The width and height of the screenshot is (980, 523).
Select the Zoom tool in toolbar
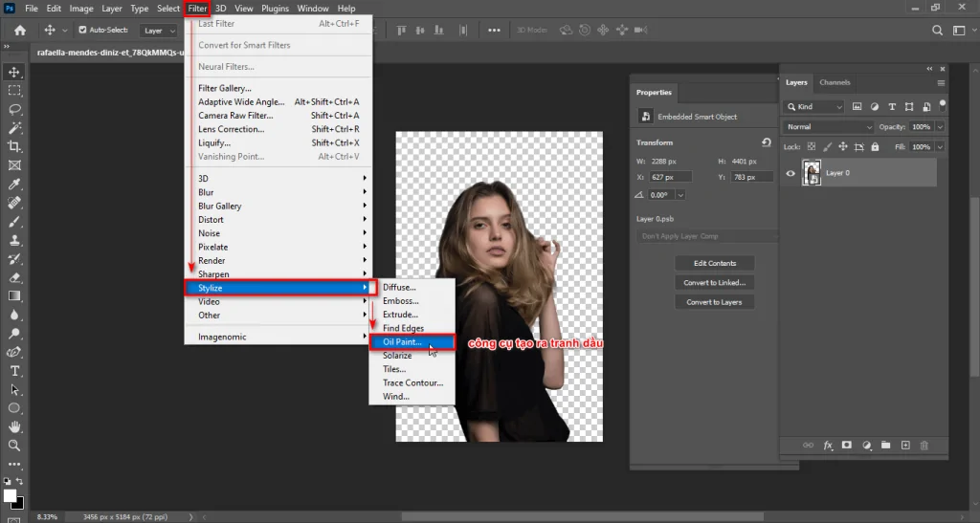pos(14,446)
